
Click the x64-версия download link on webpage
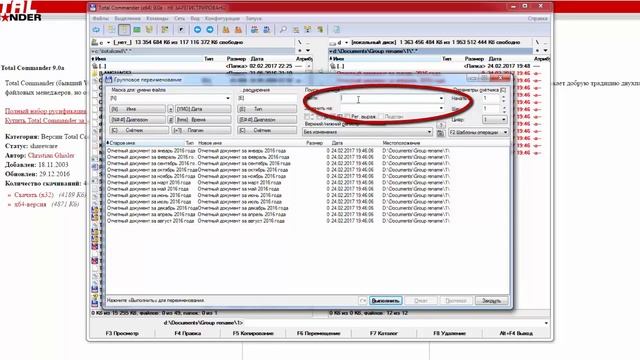[30, 204]
